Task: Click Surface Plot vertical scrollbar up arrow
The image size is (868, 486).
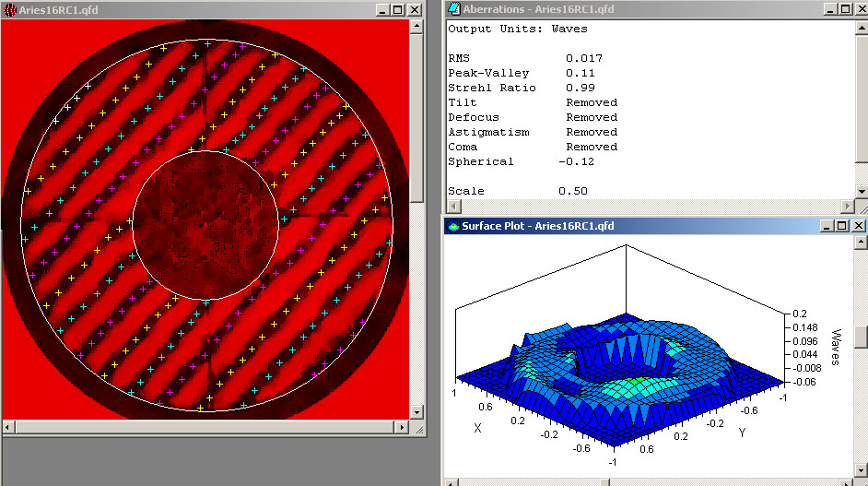Action: 861,242
